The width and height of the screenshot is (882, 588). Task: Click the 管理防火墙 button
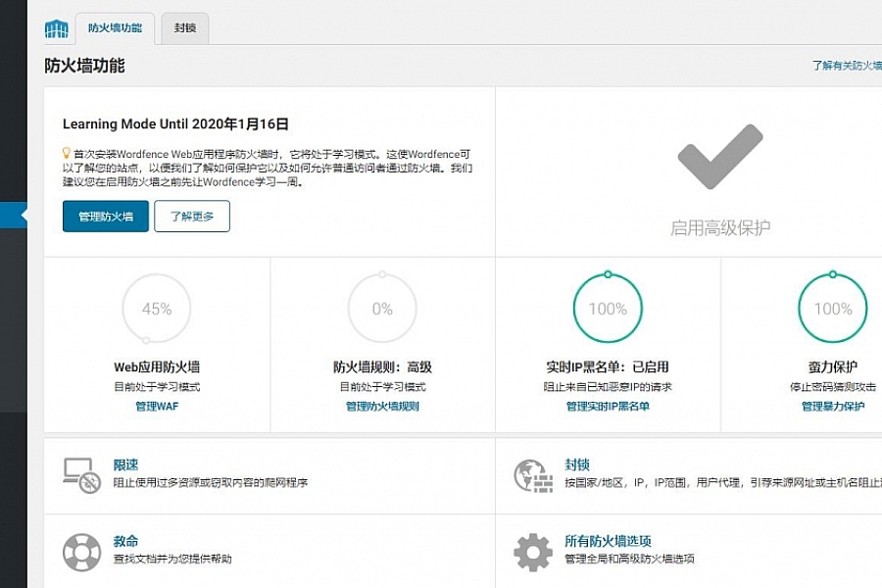coord(106,216)
